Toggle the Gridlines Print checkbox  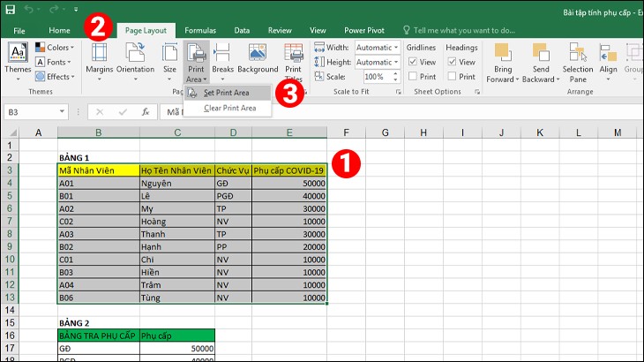(413, 77)
